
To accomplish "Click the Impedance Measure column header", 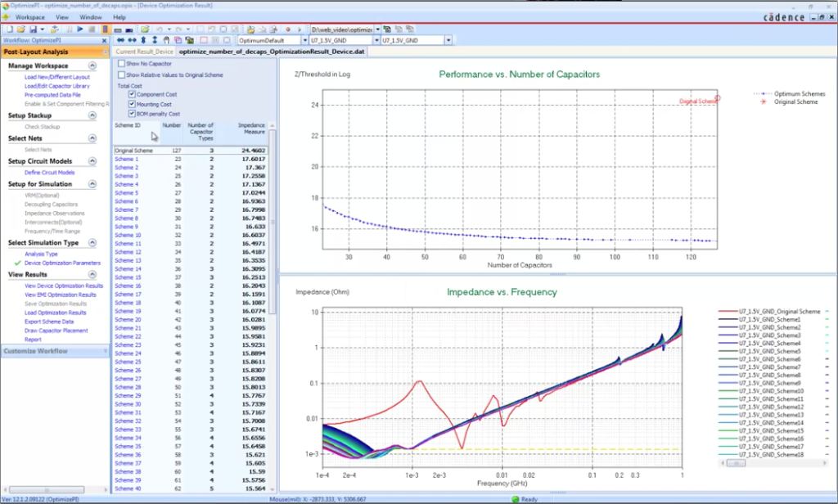I will (251, 128).
